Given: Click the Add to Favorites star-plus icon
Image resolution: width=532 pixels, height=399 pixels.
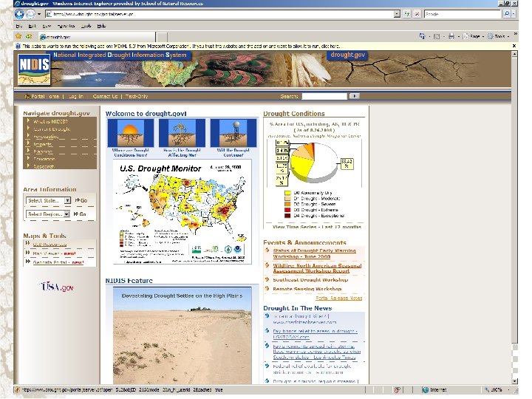Looking at the screenshot, I should click(29, 36).
